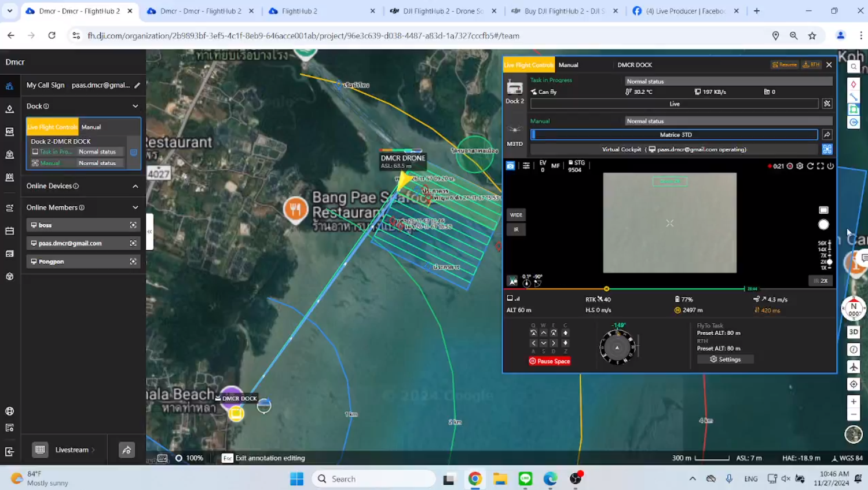Expand the Livestream panel arrow
Viewport: 868px width, 490px height.
[93, 450]
